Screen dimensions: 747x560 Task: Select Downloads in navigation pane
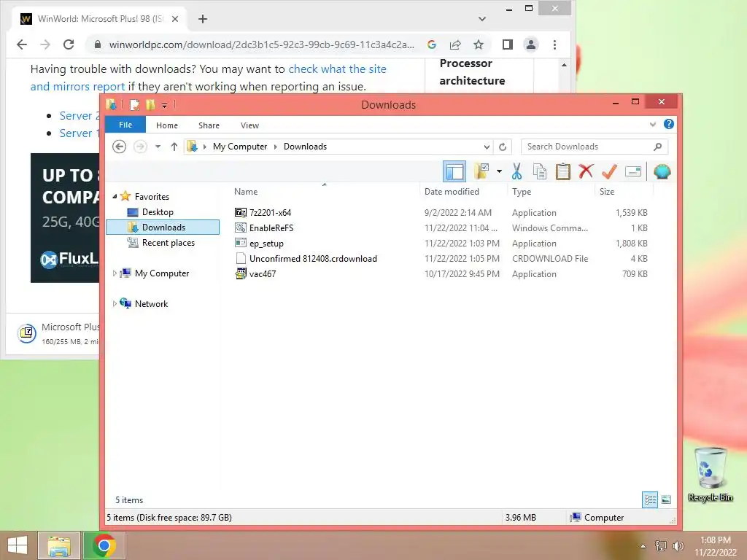pos(163,227)
